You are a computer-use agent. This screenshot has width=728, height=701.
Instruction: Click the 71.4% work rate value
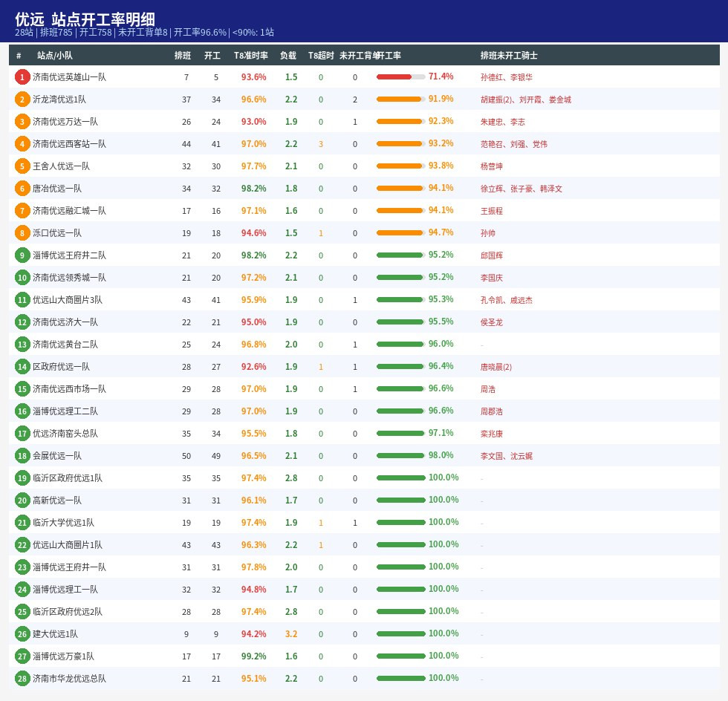click(x=441, y=76)
